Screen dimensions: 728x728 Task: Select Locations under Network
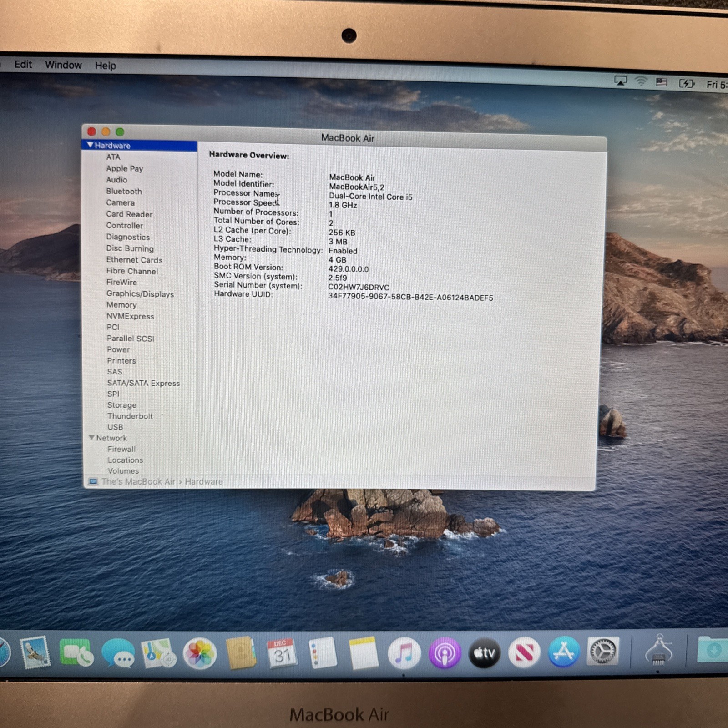pos(125,460)
